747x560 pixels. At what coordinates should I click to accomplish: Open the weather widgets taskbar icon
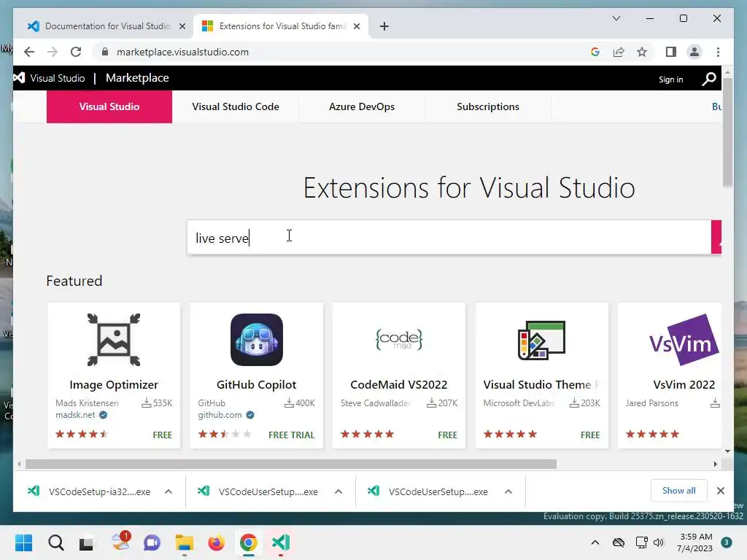tap(120, 542)
